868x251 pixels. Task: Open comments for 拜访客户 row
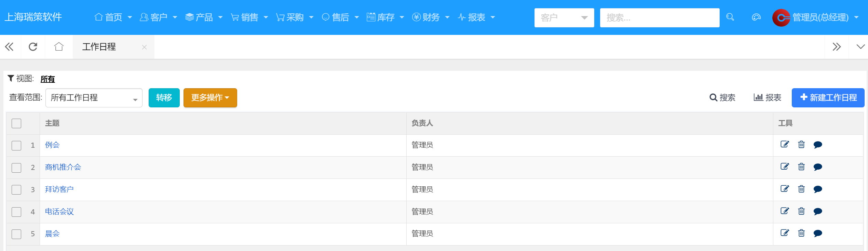click(818, 189)
